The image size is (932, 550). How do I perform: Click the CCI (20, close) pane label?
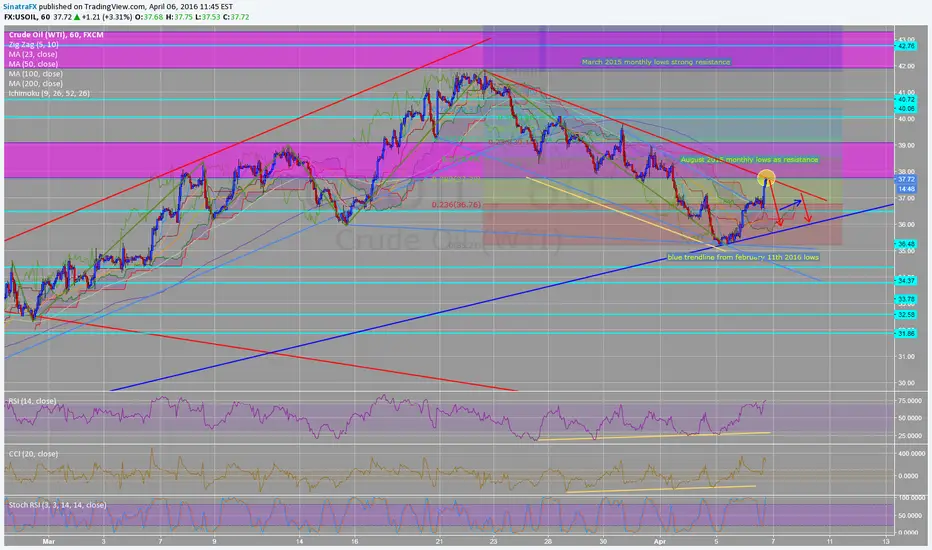click(x=33, y=454)
